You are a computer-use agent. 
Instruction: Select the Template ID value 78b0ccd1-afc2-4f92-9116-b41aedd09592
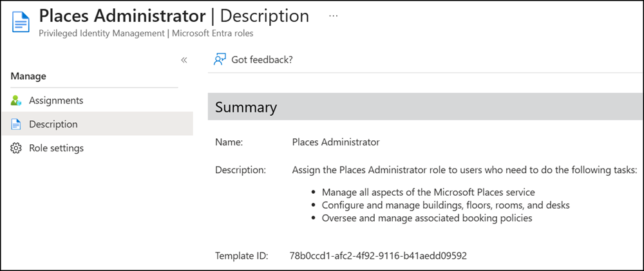tap(378, 256)
